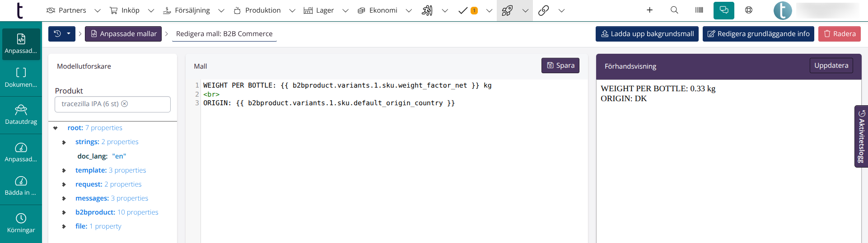Click the help lifebuoy icon

click(749, 10)
